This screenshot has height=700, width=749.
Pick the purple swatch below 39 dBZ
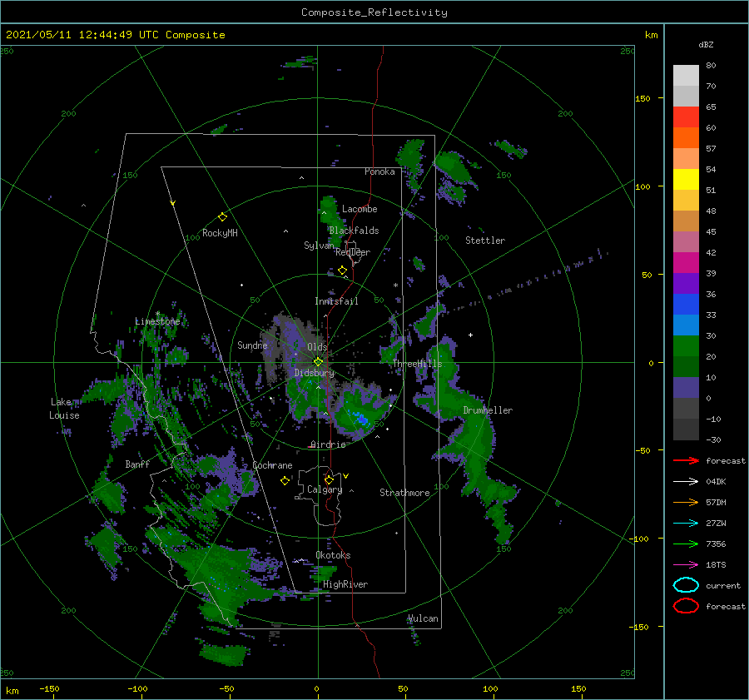[x=686, y=283]
